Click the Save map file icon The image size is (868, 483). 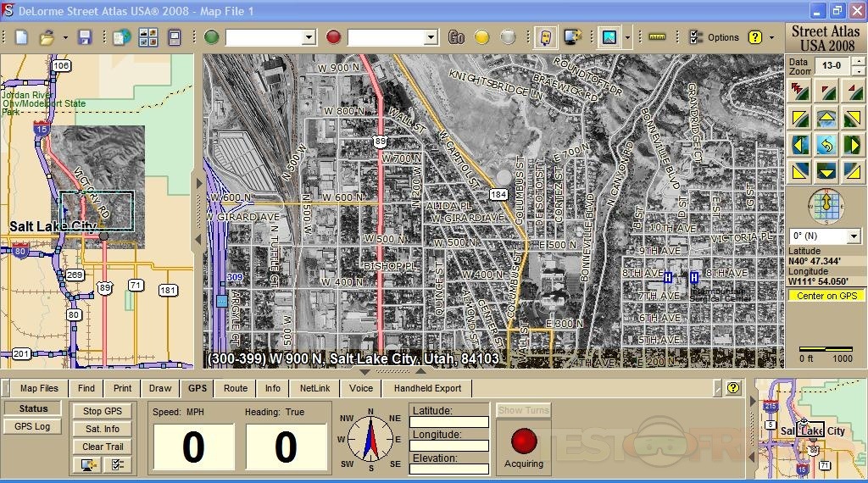coord(84,37)
